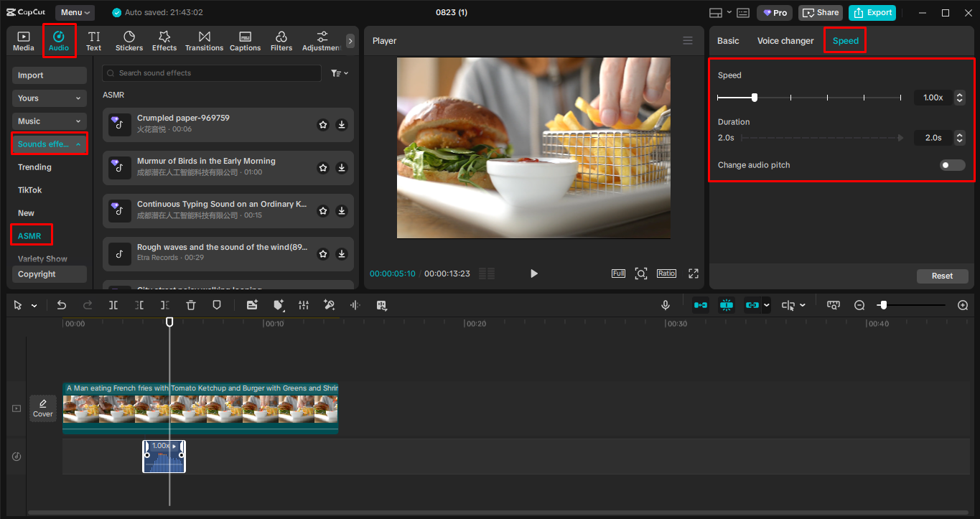Image resolution: width=980 pixels, height=519 pixels.
Task: Click the Import button
Action: (50, 75)
